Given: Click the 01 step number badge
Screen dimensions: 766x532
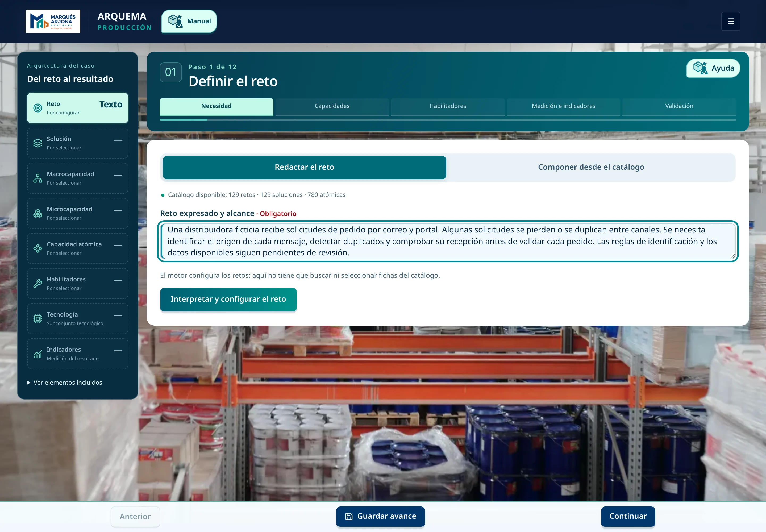Looking at the screenshot, I should [x=171, y=72].
